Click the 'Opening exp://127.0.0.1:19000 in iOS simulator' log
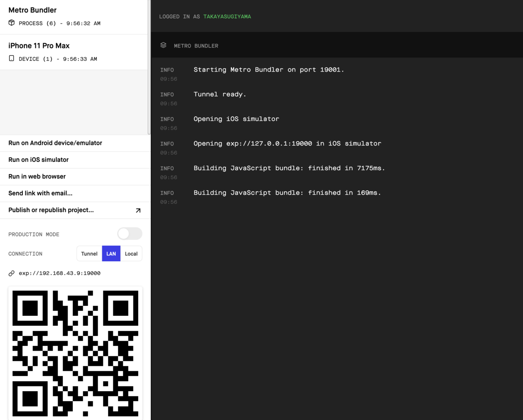This screenshot has width=523, height=420. coord(287,143)
